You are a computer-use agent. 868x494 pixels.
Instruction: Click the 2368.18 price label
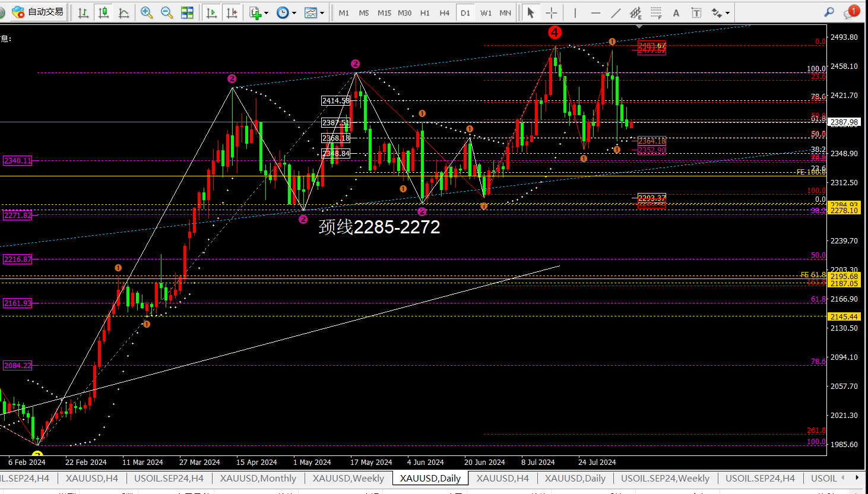336,138
